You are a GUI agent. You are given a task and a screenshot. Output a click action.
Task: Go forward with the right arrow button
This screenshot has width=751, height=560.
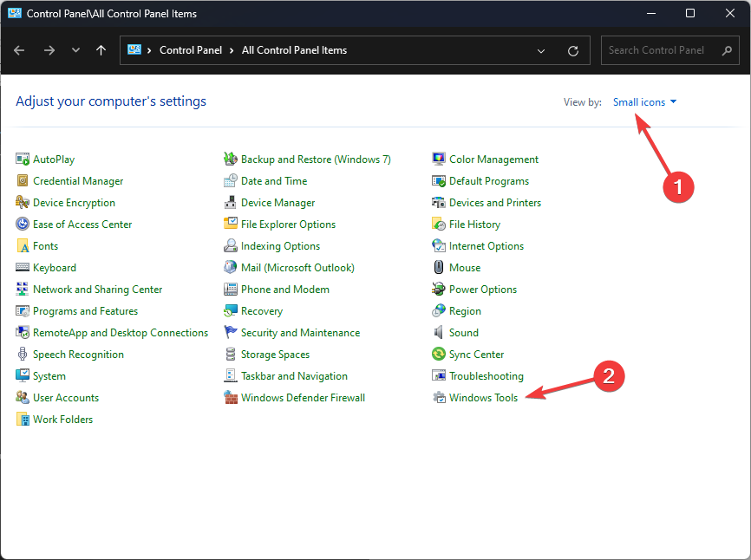(x=49, y=50)
